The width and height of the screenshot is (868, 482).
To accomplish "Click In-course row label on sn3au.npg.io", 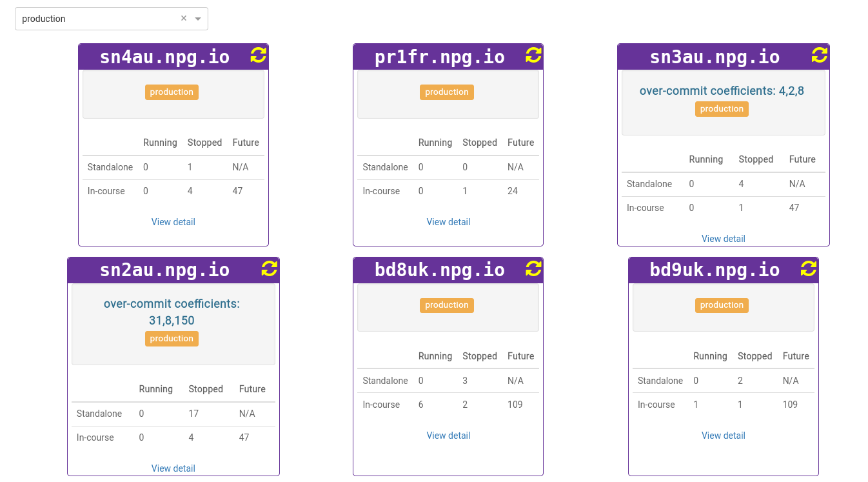I will [x=646, y=208].
